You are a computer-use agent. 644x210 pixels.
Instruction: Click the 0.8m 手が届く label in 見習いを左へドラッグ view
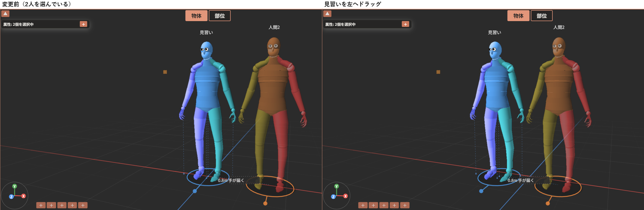[x=521, y=181]
